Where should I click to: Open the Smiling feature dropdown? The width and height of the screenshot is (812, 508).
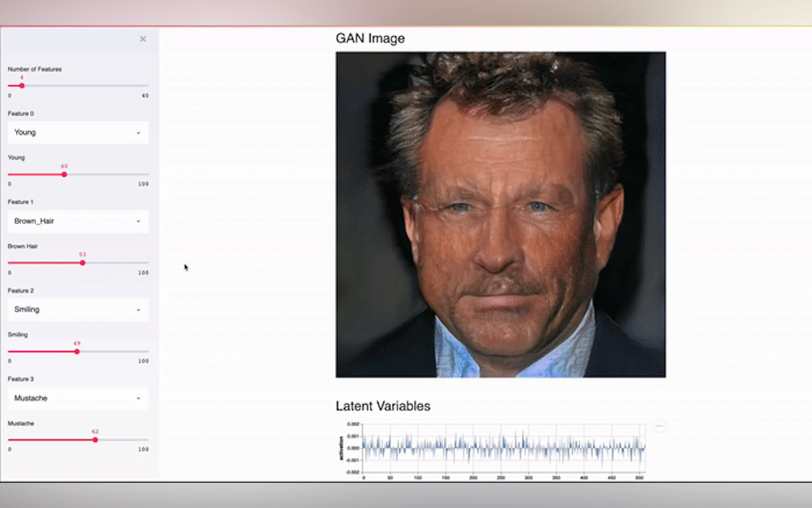click(x=78, y=309)
